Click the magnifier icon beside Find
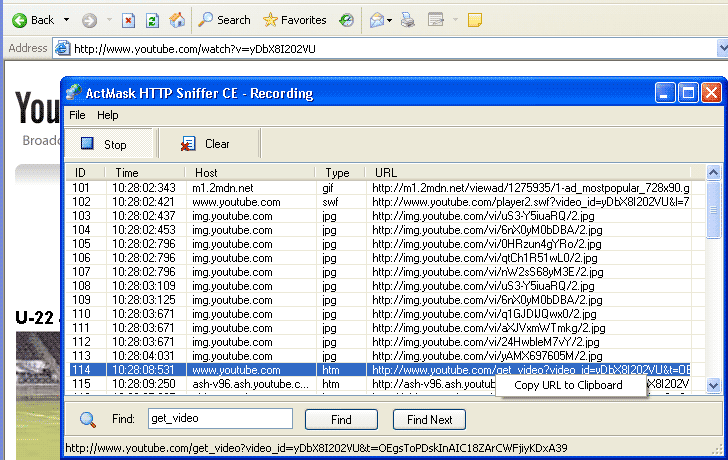 (x=87, y=419)
